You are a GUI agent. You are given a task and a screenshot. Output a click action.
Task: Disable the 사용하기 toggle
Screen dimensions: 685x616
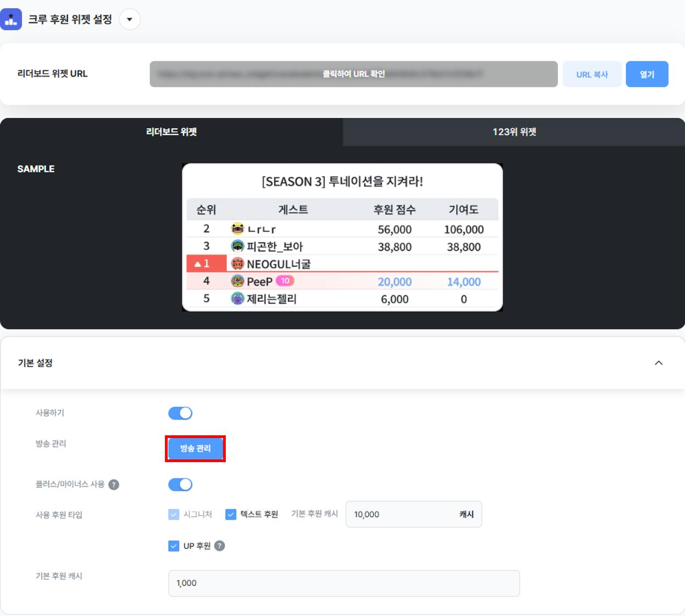(x=180, y=413)
